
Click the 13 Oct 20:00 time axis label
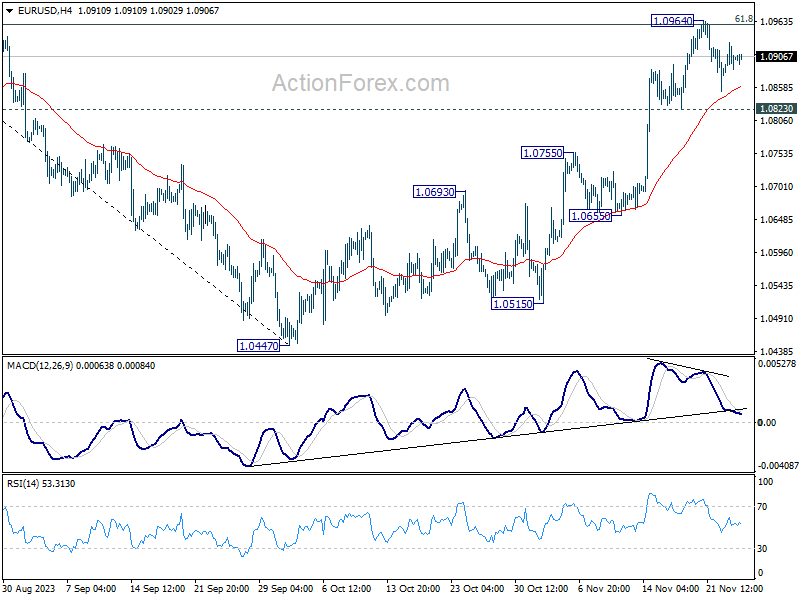[x=412, y=589]
